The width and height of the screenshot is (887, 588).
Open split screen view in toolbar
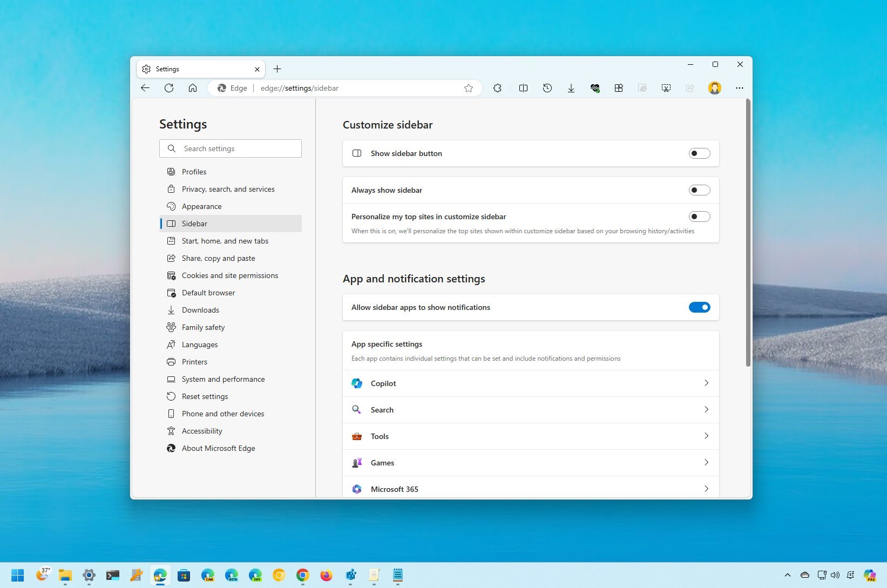(523, 87)
